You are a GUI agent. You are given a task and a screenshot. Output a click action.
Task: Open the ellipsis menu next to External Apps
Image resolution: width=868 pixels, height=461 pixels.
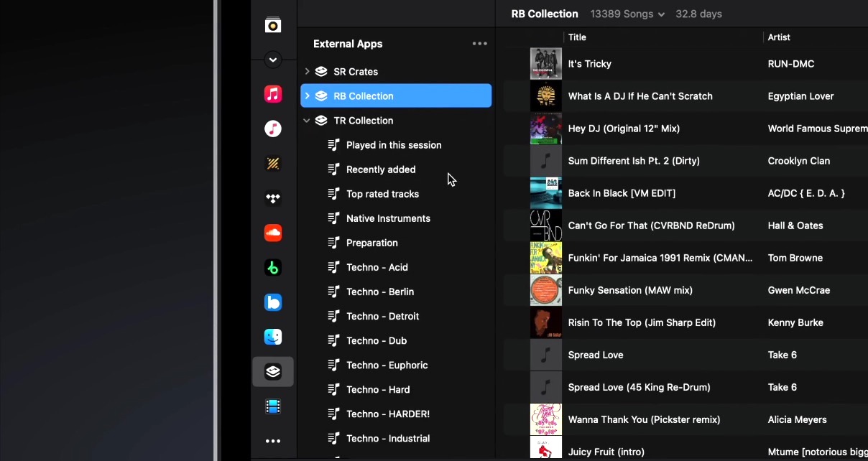(479, 43)
